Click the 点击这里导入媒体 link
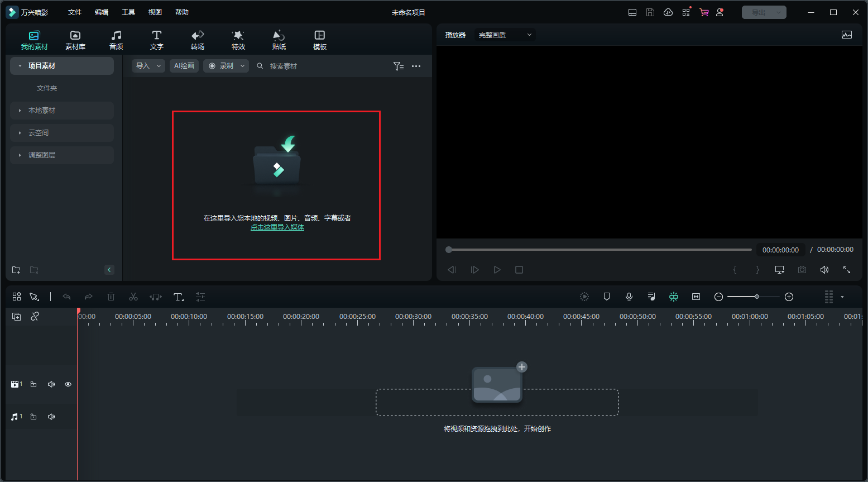Screen dimensions: 868x482 (x=277, y=227)
